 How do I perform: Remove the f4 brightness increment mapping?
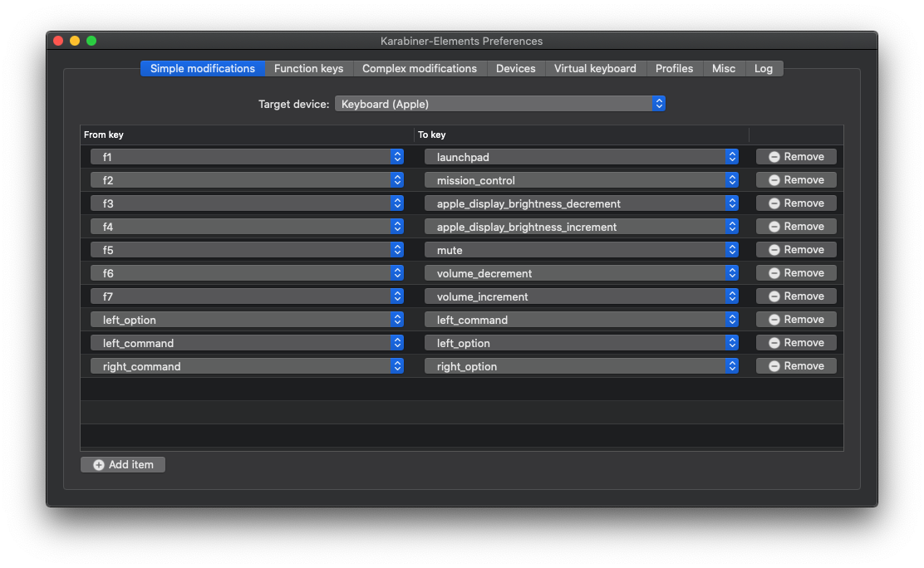796,226
